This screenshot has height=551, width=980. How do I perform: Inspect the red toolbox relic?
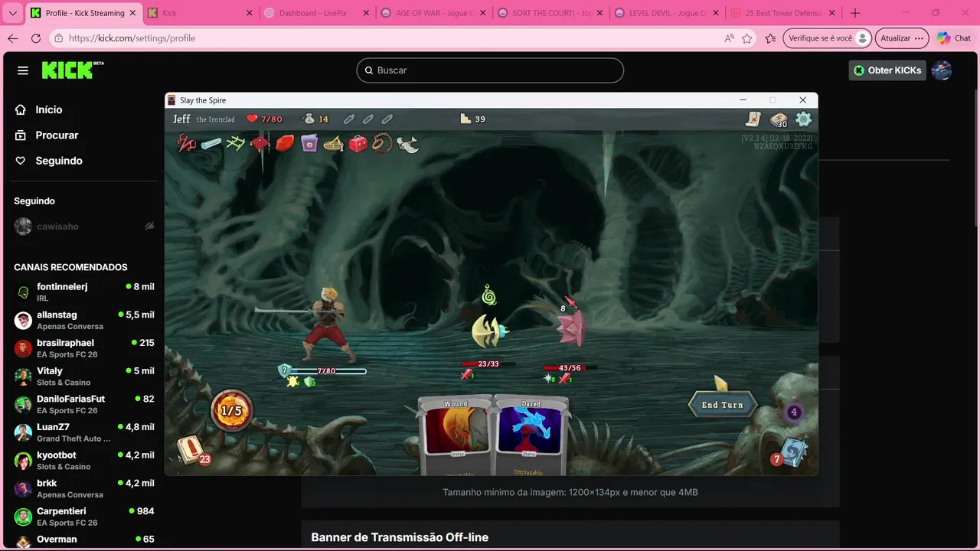point(358,143)
